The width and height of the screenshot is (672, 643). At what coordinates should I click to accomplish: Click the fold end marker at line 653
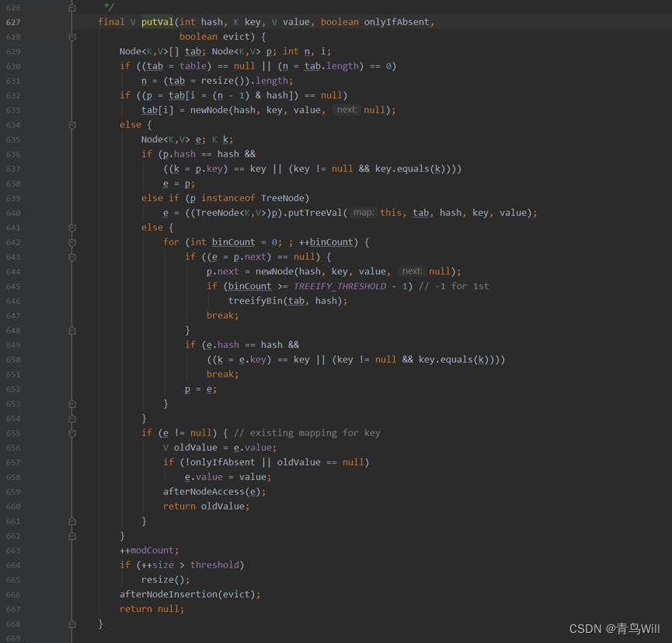pyautogui.click(x=72, y=404)
